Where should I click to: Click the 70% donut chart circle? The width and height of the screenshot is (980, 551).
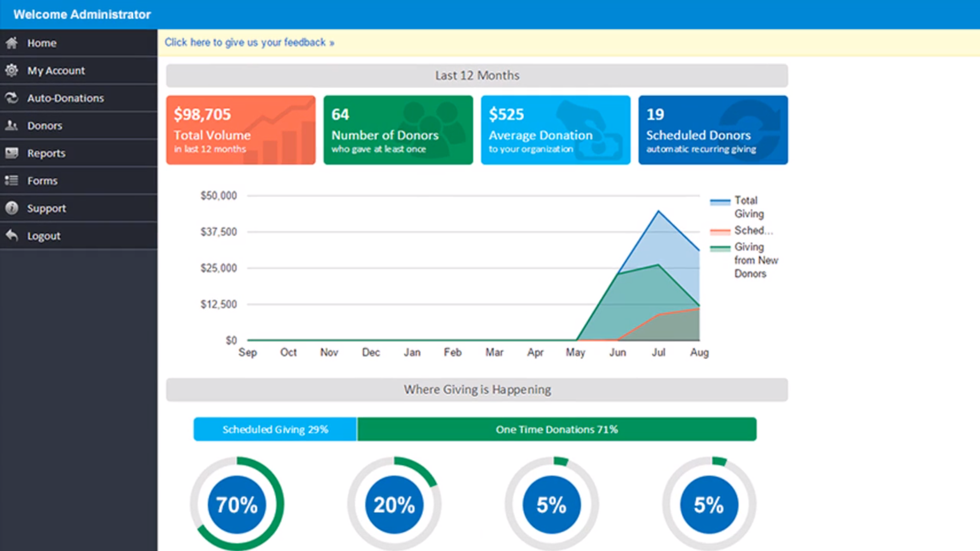click(237, 505)
